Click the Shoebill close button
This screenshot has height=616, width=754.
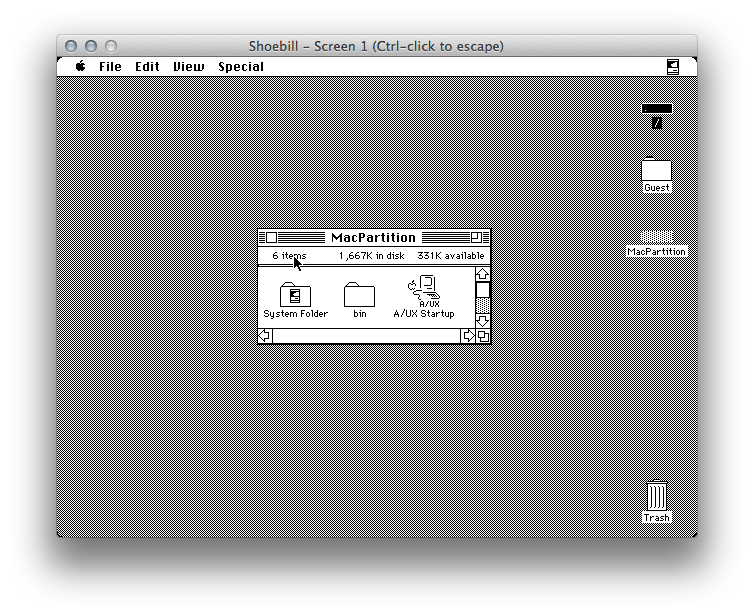[x=71, y=46]
